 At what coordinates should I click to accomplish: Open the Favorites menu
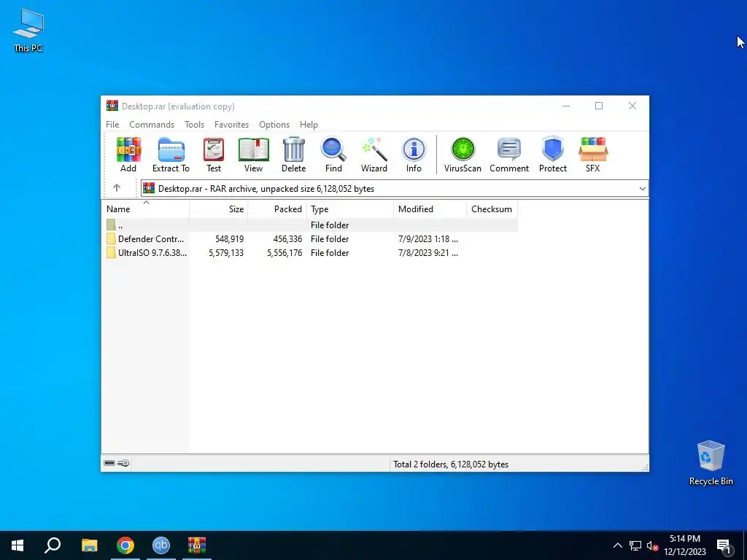(x=231, y=124)
